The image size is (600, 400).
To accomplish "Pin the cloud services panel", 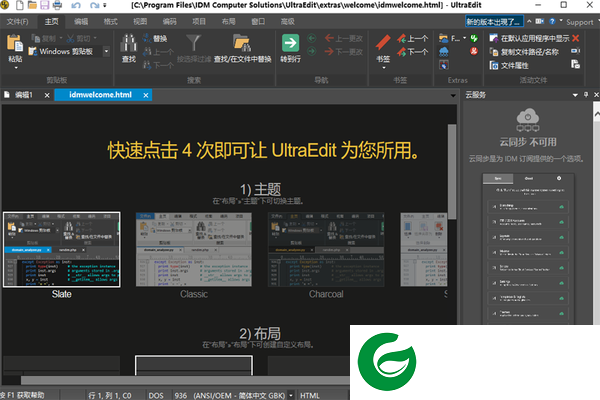I will click(x=586, y=95).
